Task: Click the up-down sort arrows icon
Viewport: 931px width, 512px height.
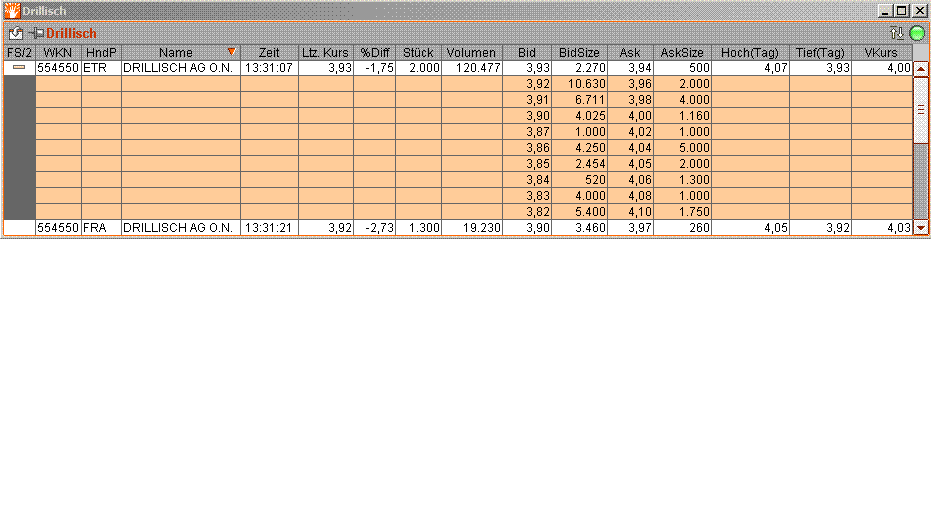Action: pyautogui.click(x=897, y=33)
